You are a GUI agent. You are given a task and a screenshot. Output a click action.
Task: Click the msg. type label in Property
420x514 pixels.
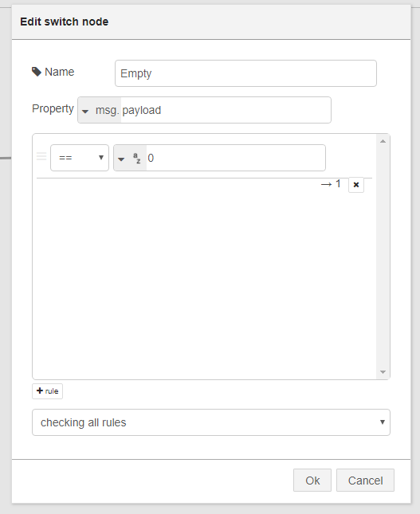point(108,110)
